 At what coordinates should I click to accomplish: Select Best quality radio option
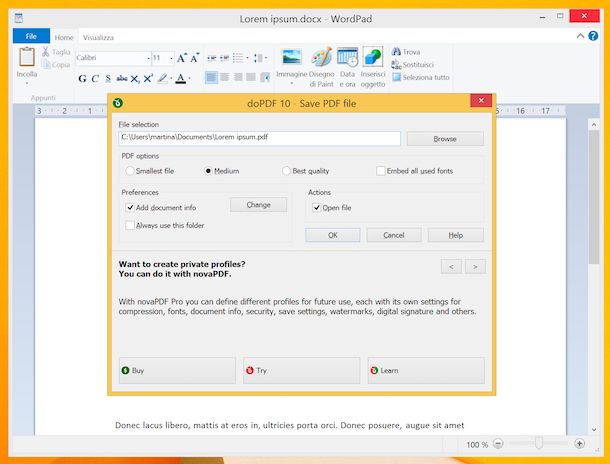point(286,171)
